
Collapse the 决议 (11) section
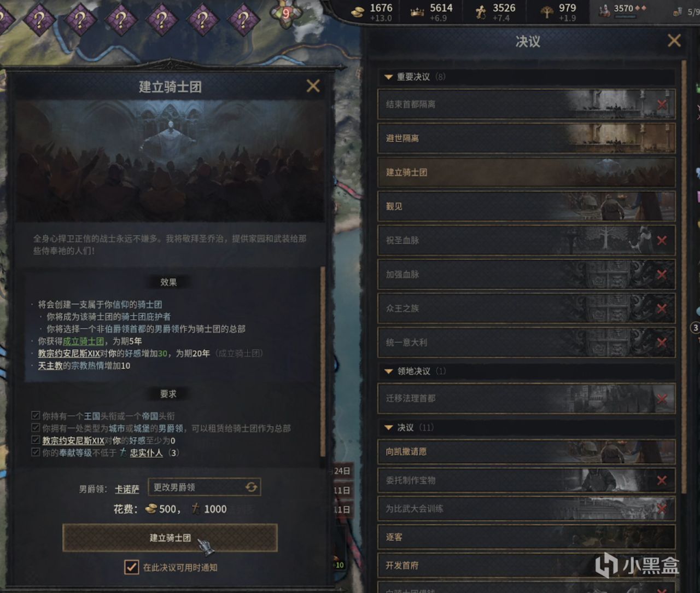click(x=388, y=428)
